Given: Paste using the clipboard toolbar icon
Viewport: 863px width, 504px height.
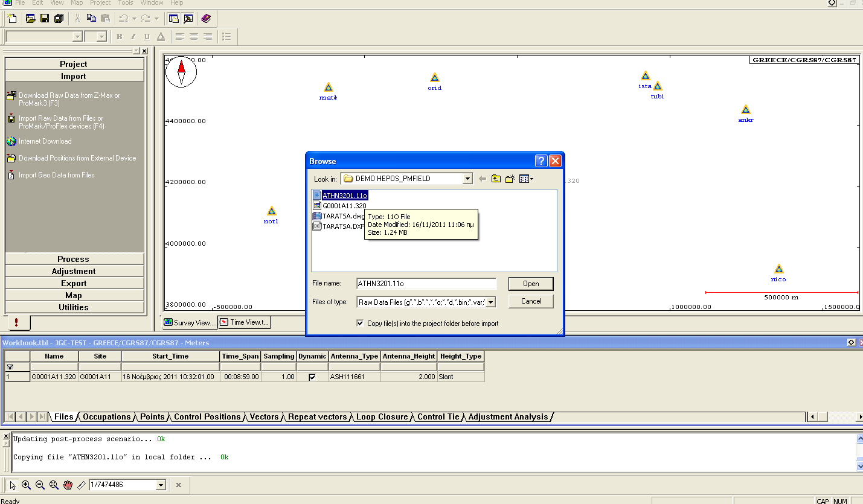Looking at the screenshot, I should click(x=105, y=19).
